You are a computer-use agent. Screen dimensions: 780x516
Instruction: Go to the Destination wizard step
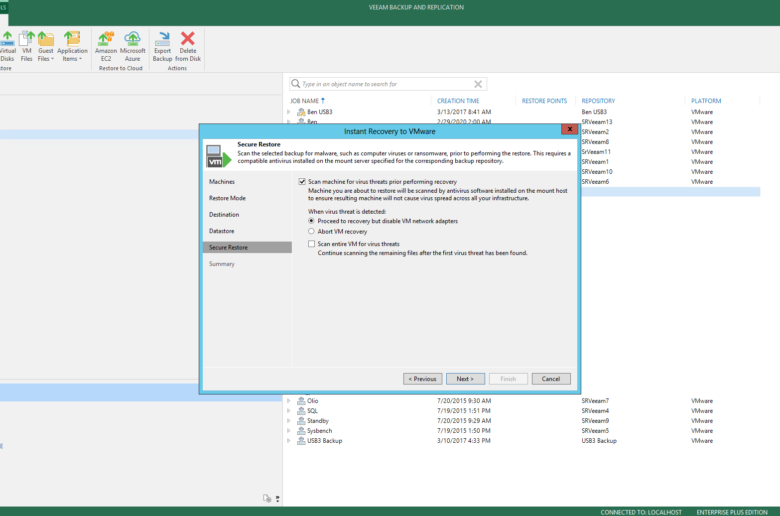[x=224, y=214]
